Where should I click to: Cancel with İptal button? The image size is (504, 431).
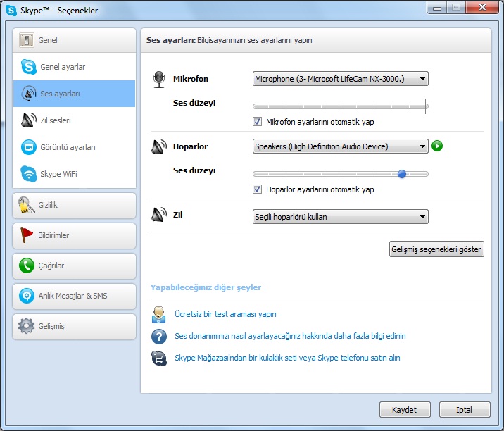pyautogui.click(x=465, y=409)
